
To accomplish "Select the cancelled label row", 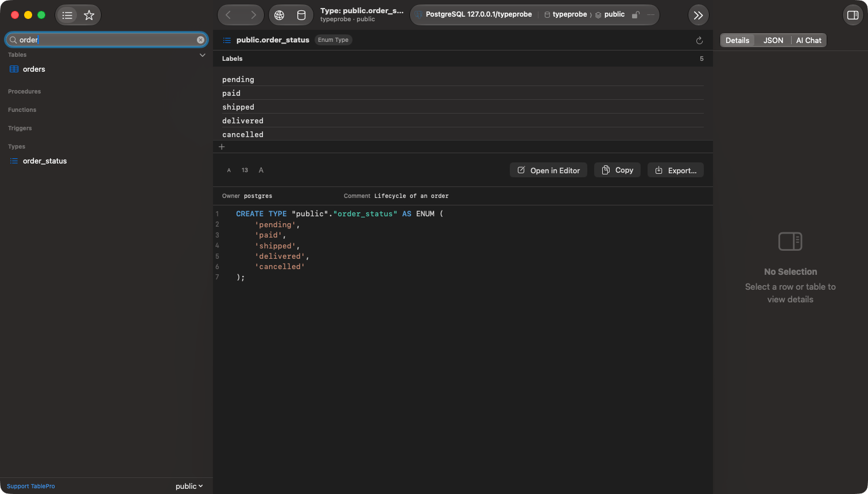I will pyautogui.click(x=463, y=134).
